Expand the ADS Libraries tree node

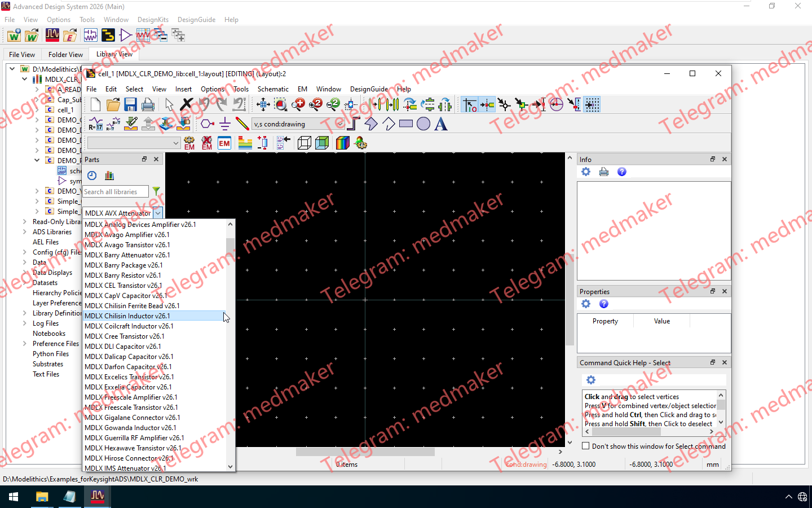point(24,232)
